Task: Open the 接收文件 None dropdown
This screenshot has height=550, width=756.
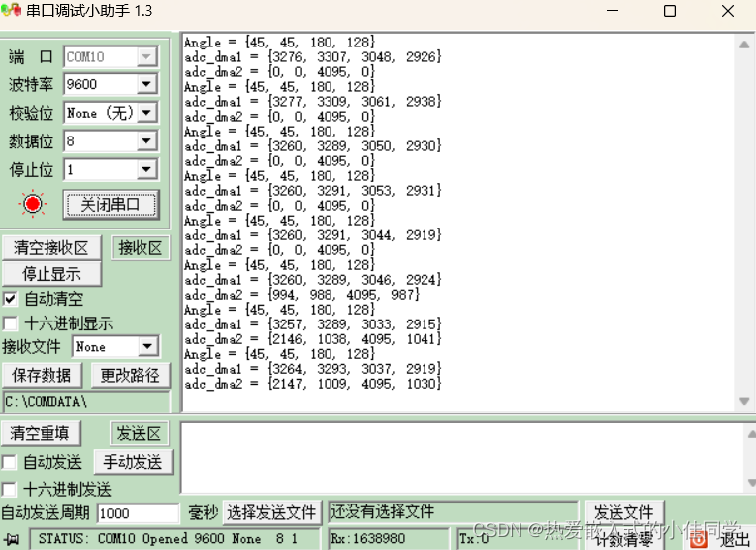Action: [147, 346]
